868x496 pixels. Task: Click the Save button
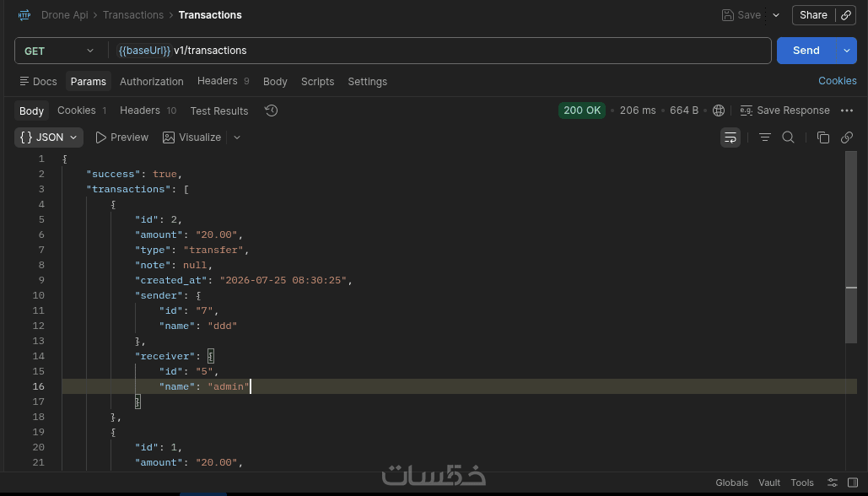(x=741, y=15)
